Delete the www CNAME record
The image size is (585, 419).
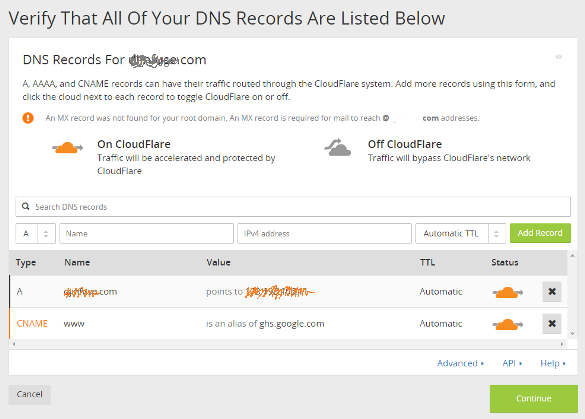point(552,323)
